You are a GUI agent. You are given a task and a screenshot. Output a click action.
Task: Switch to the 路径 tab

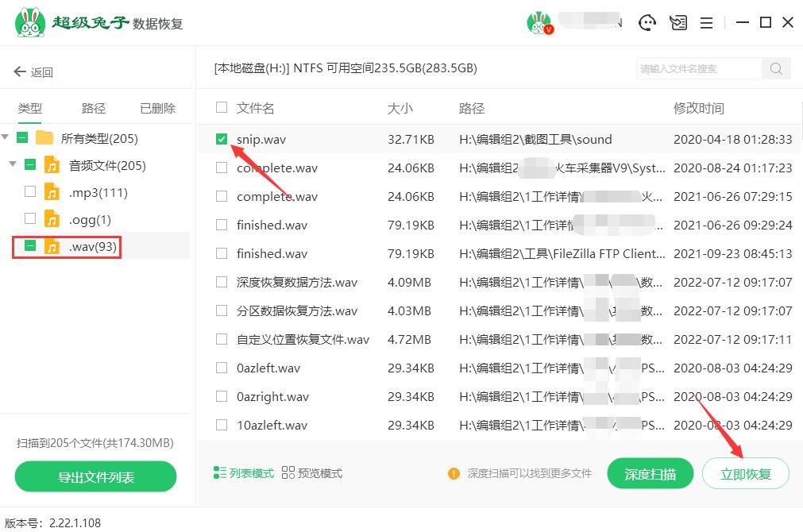tap(93, 107)
